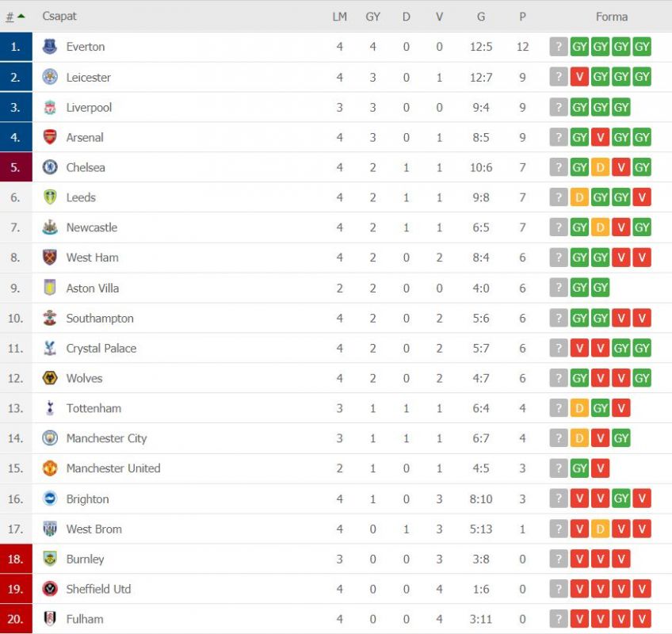Click the Everton club crest

click(x=50, y=46)
